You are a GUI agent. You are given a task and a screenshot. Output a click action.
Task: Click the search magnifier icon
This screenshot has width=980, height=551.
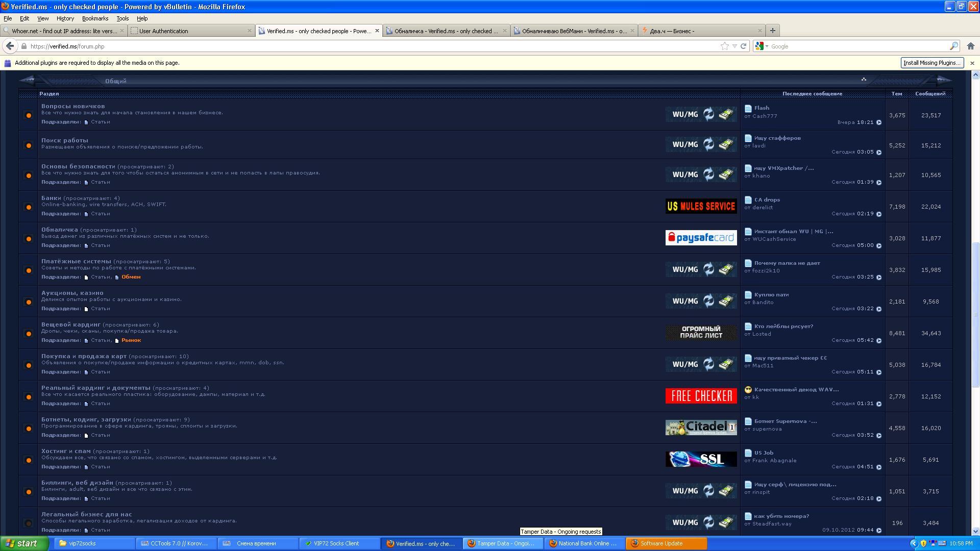coord(953,46)
